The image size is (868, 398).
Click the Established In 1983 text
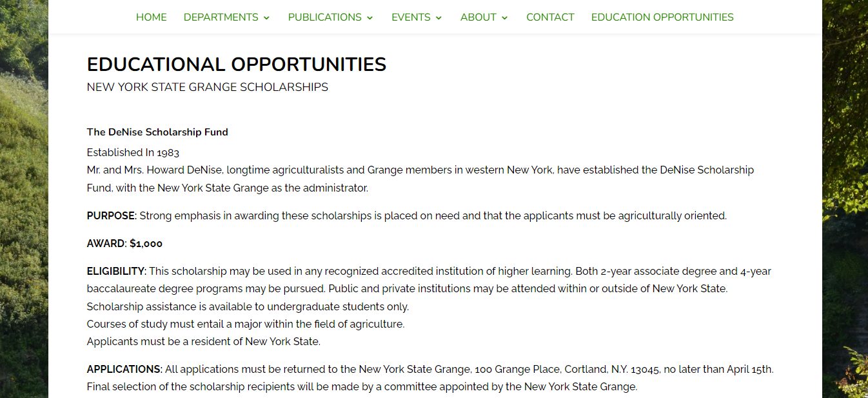coord(133,153)
